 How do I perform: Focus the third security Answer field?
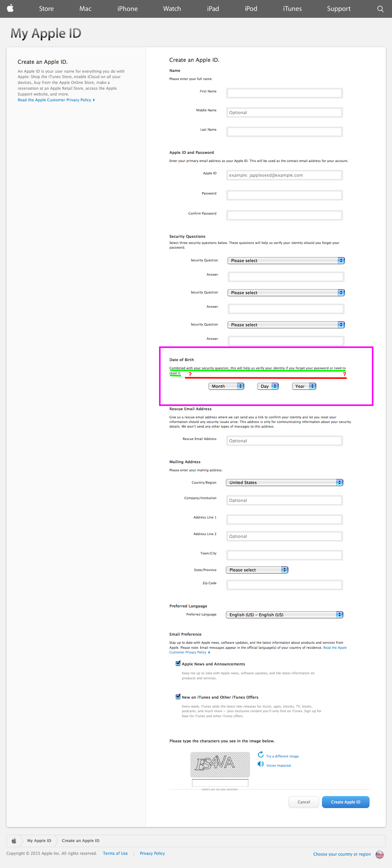(x=286, y=341)
